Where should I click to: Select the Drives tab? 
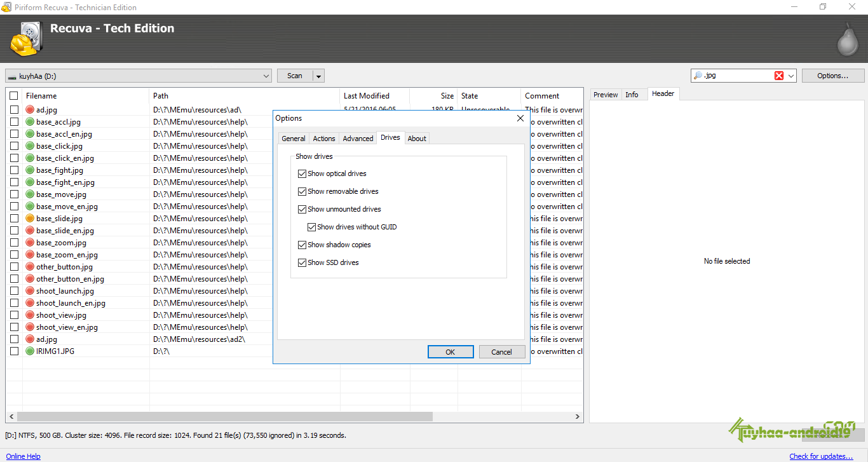(390, 137)
